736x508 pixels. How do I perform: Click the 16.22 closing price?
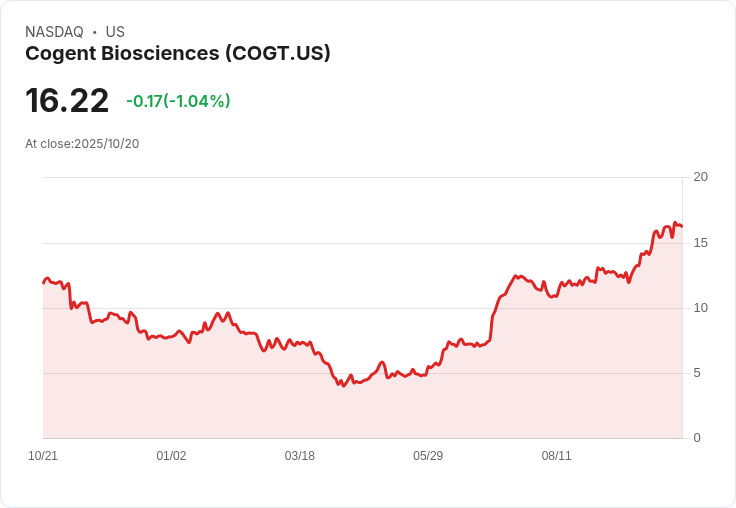(x=67, y=101)
